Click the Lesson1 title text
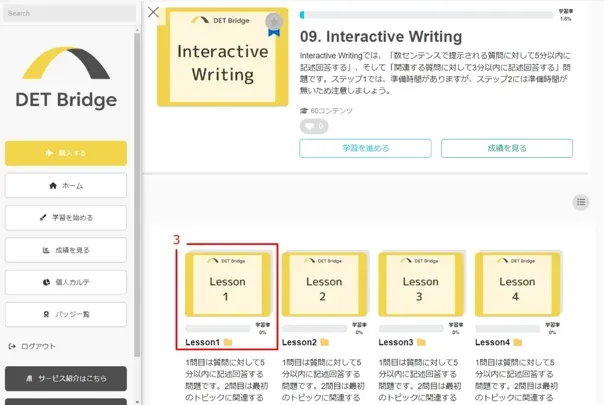Viewport: 604px width, 405px height. (x=203, y=342)
